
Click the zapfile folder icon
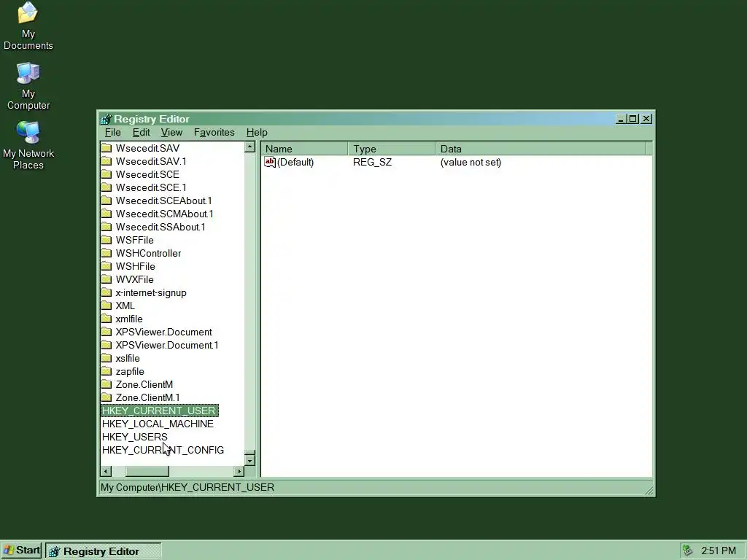point(107,371)
